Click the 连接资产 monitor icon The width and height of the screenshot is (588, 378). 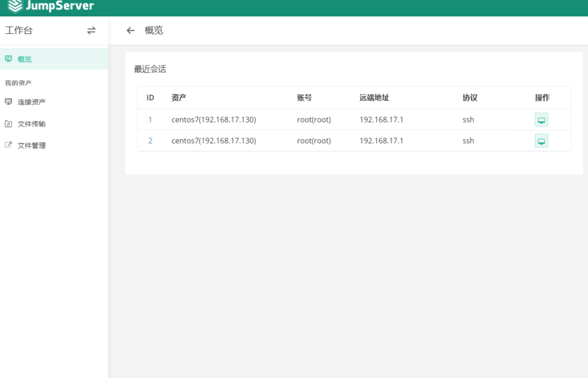(x=8, y=101)
